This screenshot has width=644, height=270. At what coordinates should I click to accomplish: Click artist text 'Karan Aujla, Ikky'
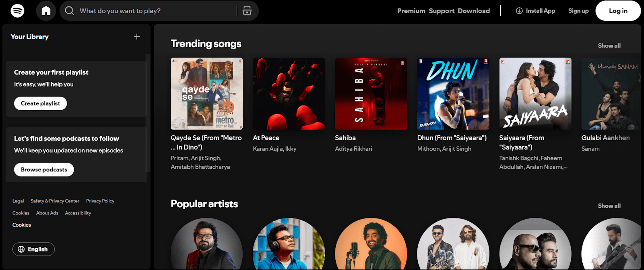tap(275, 148)
